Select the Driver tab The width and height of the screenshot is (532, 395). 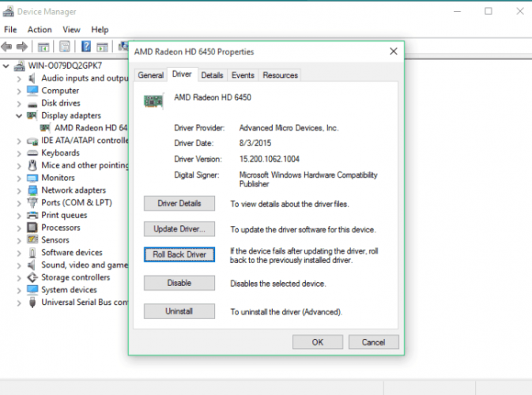tap(182, 74)
